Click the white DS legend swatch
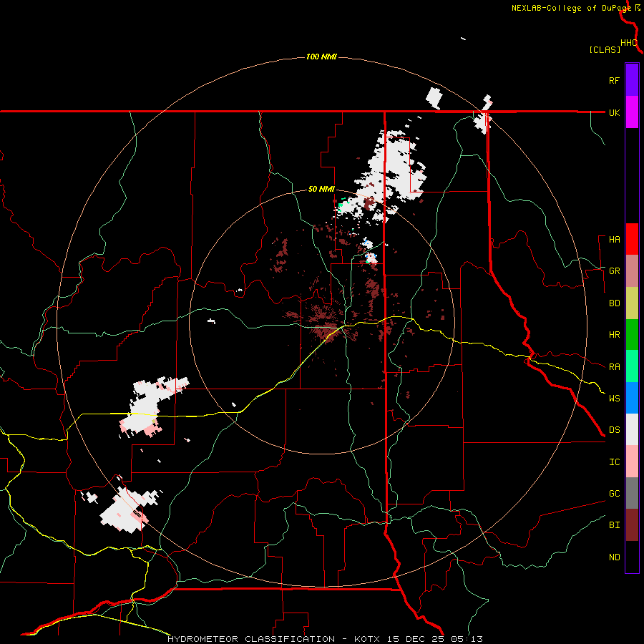644x644 pixels. click(x=632, y=429)
